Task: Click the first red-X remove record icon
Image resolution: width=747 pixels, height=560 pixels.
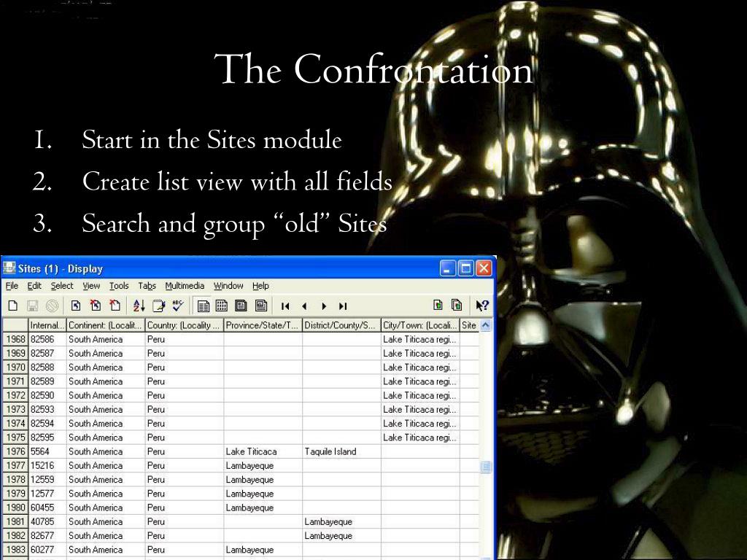Action: click(x=96, y=306)
